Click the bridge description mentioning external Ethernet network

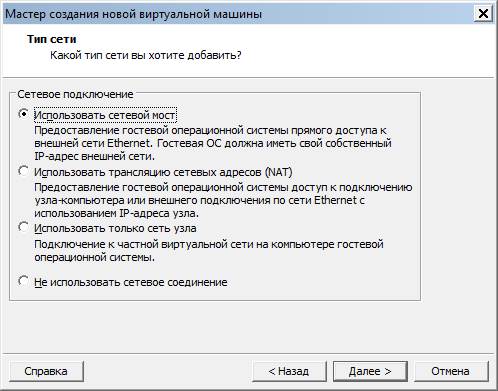pos(213,143)
